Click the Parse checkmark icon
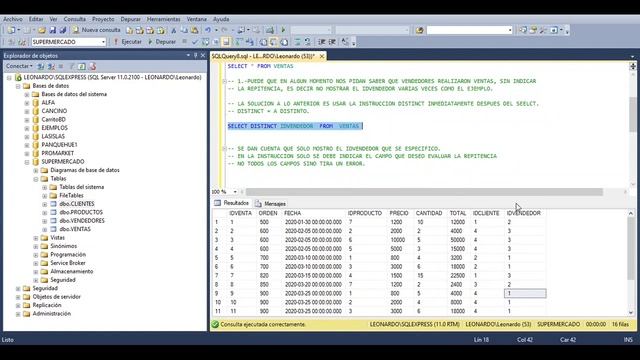Viewport: 640px width, 360px height. click(194, 42)
